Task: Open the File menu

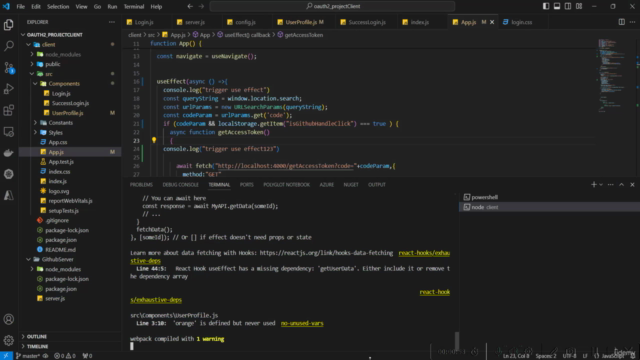Action: (x=20, y=7)
